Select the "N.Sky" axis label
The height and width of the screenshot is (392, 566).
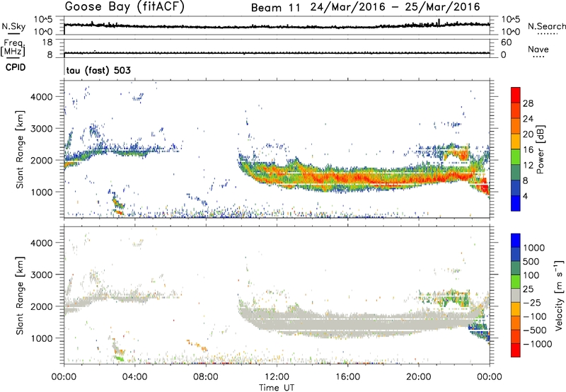[13, 26]
